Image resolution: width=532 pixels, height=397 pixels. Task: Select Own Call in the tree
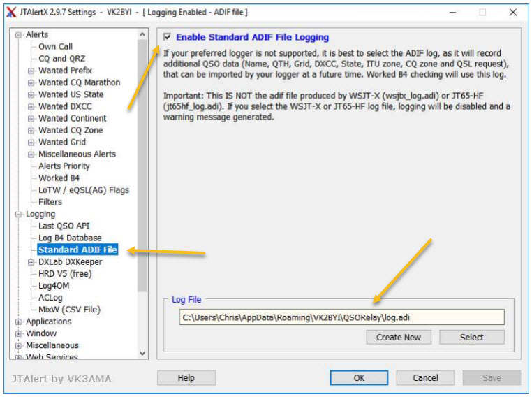55,47
